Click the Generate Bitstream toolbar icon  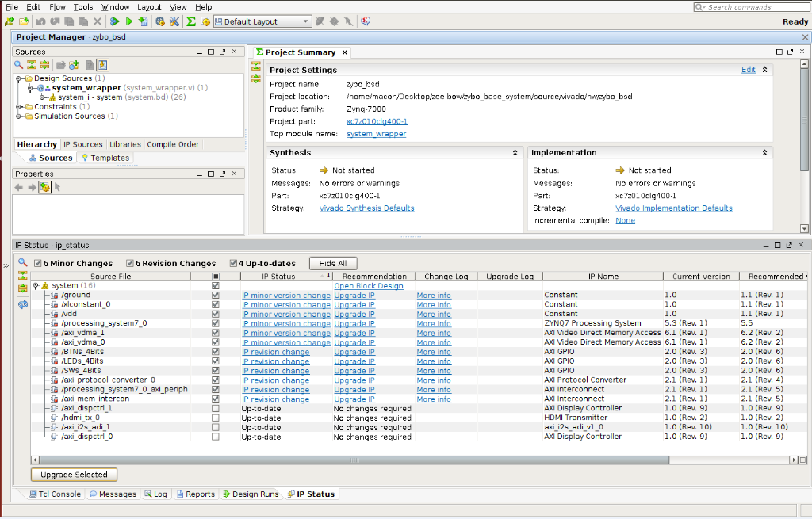144,21
